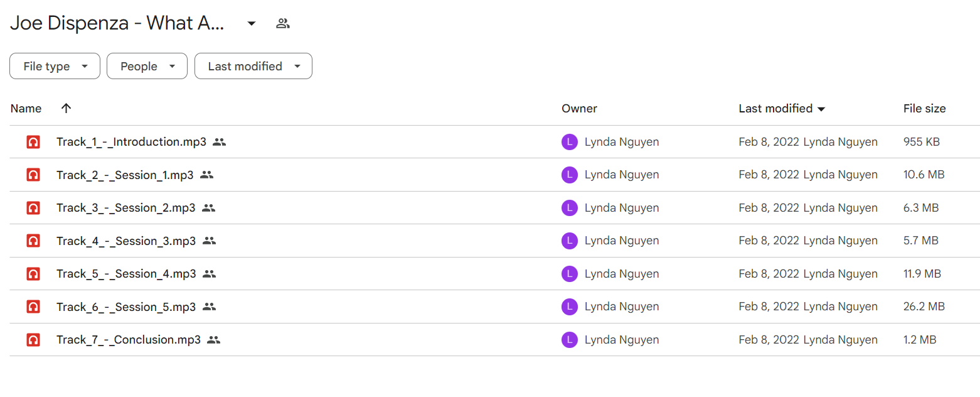
Task: Click the owner avatar in the Track_3_-_Session_2 row
Action: click(569, 208)
